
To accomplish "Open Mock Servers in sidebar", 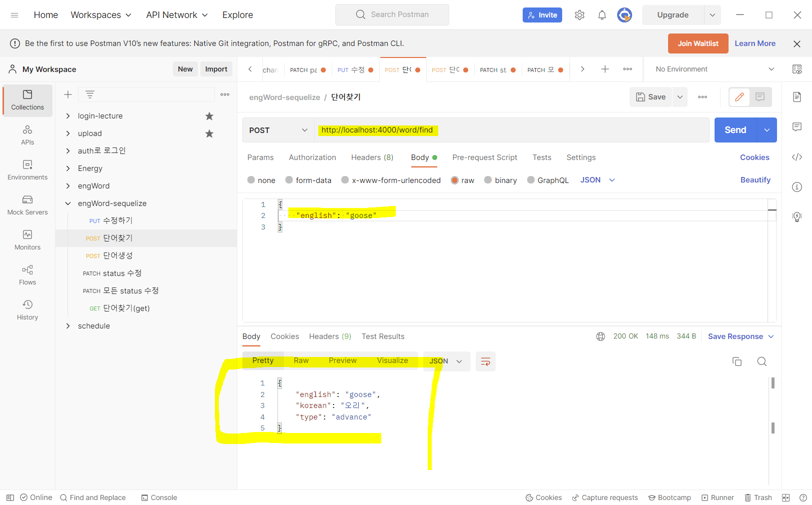I will (27, 205).
